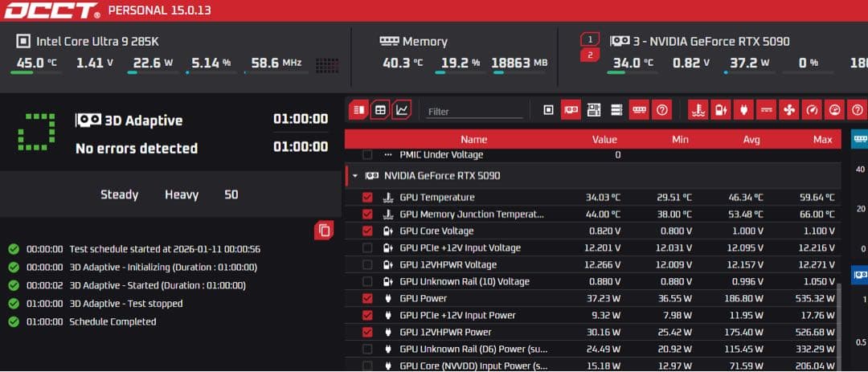The height and width of the screenshot is (372, 868).
Task: Click the GPU 12VHPWR Power row name
Action: click(445, 332)
